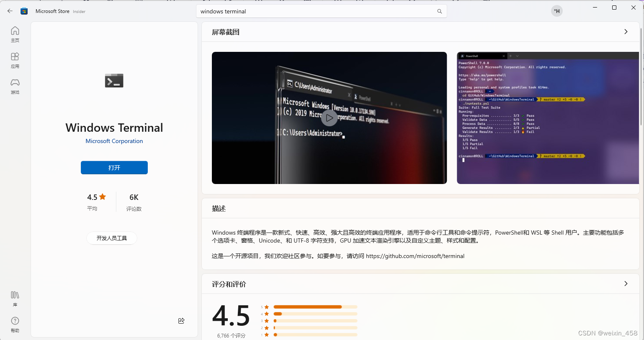
Task: Open the 库 (Library) sidebar icon
Action: [15, 298]
